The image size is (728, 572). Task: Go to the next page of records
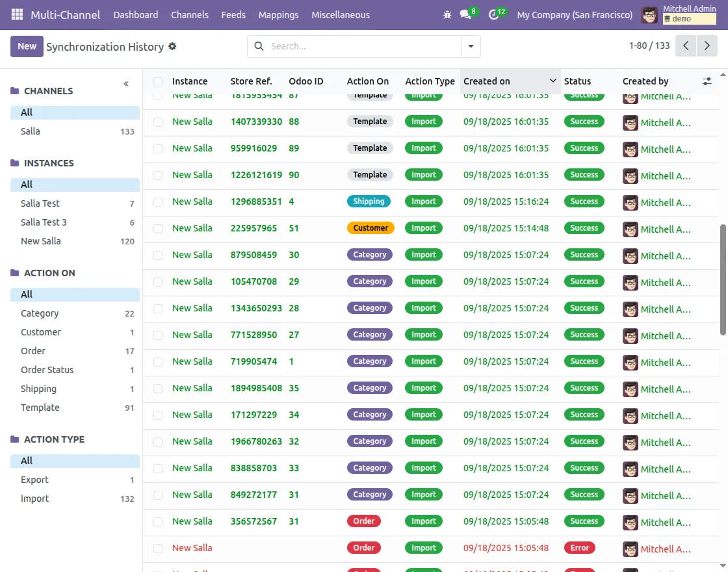coord(707,46)
